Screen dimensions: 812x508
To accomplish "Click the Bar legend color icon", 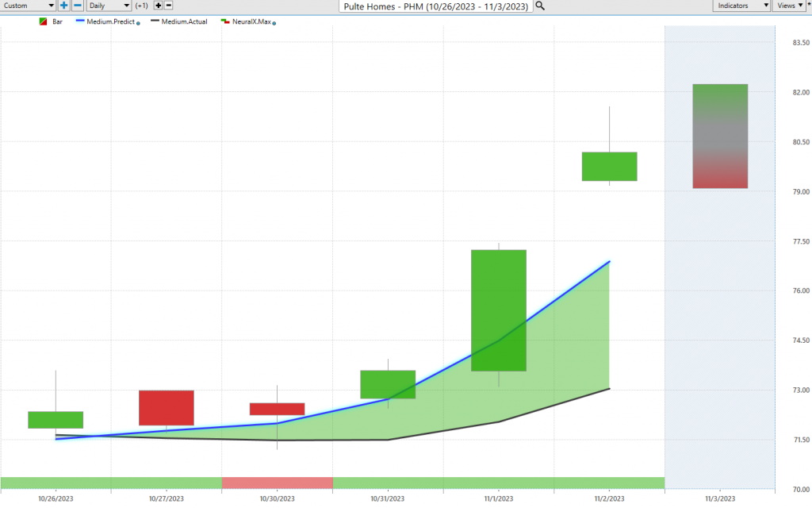I will (x=43, y=21).
